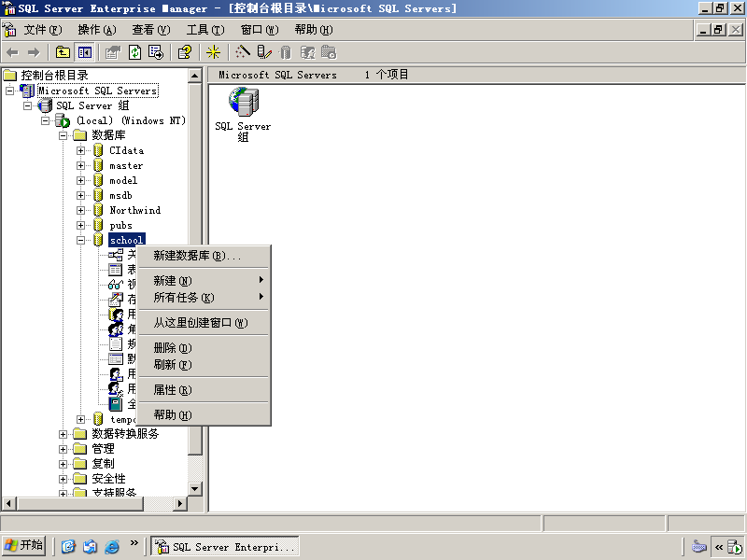Open the Help question-mark toolbar icon
Screen dimensions: 747x560
click(x=185, y=52)
